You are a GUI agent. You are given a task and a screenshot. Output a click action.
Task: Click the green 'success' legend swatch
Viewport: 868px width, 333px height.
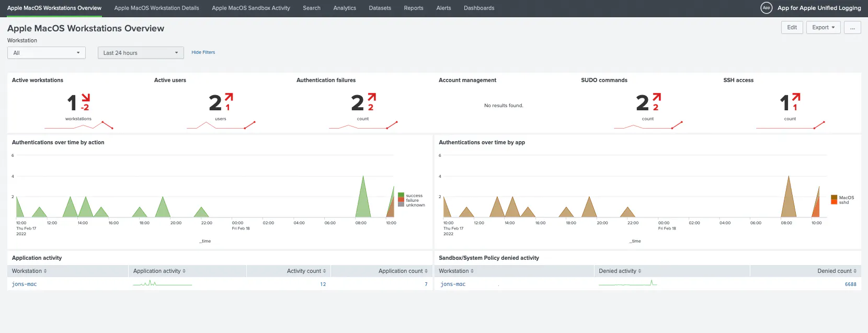click(x=401, y=196)
